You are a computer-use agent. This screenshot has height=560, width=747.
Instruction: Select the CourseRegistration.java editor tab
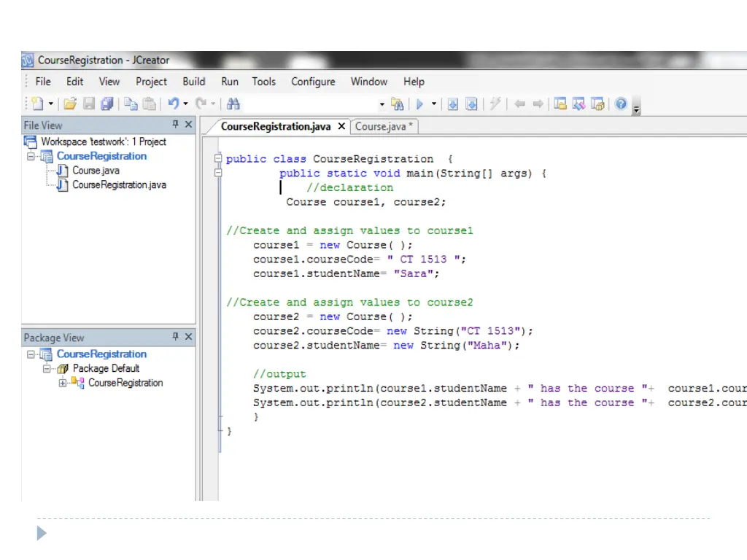275,126
